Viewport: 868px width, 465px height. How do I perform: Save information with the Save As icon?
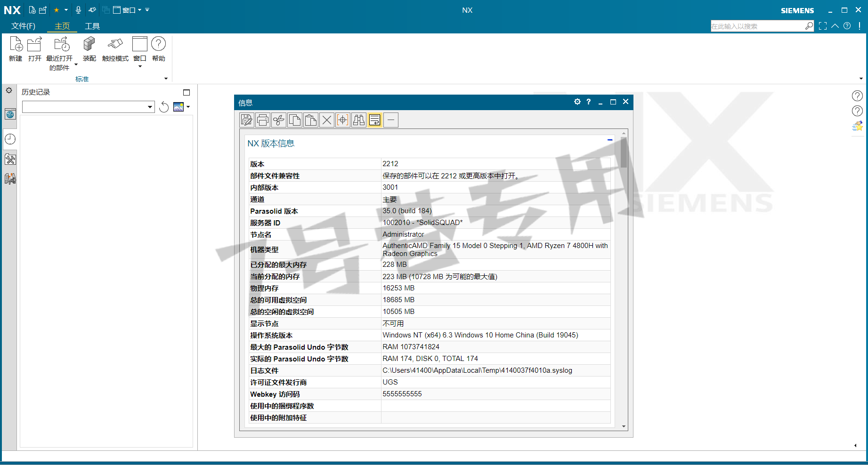coord(247,120)
